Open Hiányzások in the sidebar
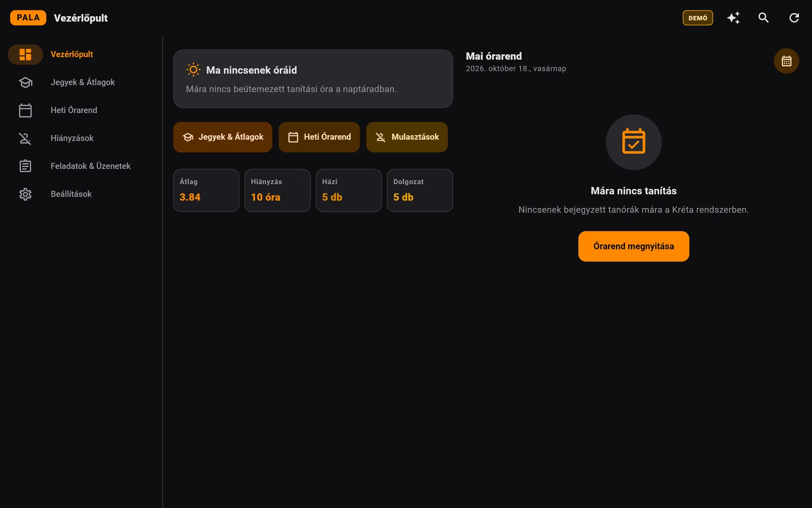 [x=72, y=138]
